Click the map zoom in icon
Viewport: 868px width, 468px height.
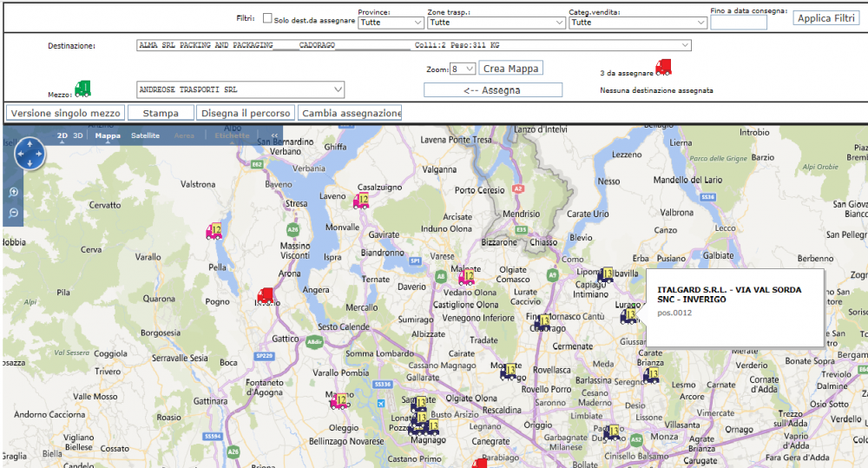[13, 192]
